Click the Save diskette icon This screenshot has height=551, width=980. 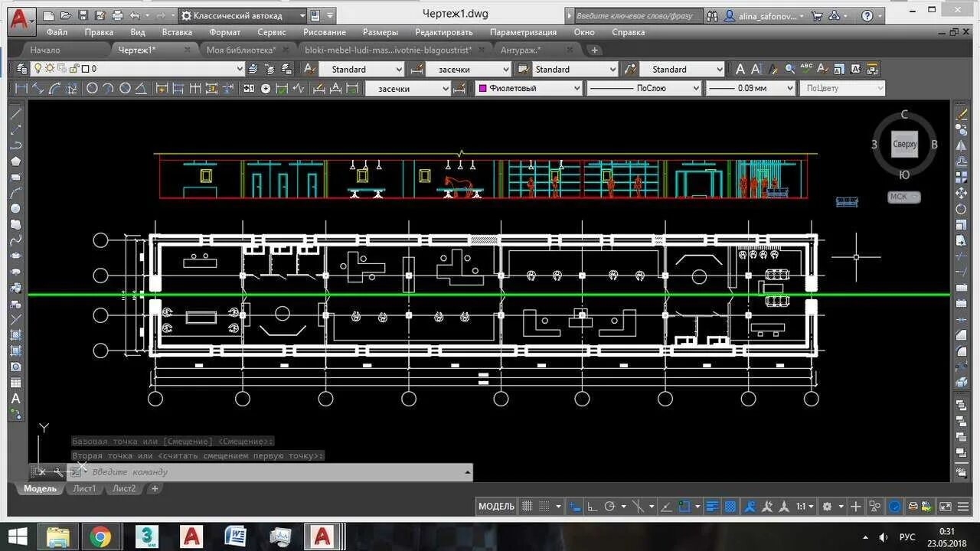pyautogui.click(x=83, y=15)
